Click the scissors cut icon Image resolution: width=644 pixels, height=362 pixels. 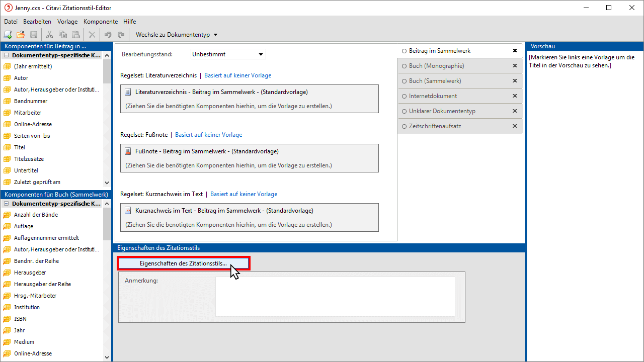click(49, 35)
